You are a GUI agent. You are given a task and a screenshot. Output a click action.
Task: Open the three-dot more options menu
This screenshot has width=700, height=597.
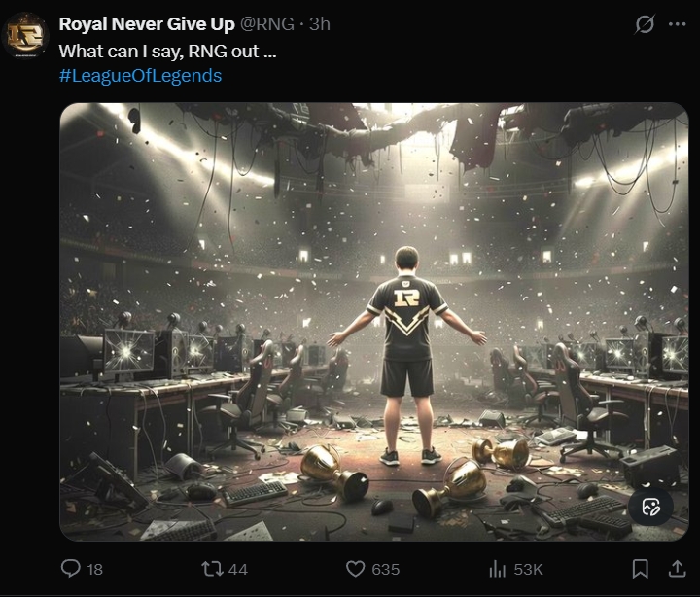(x=677, y=25)
